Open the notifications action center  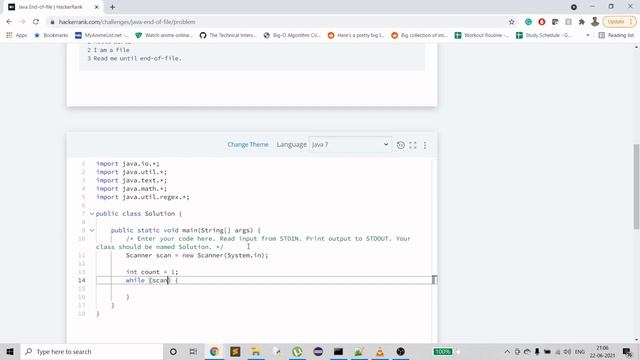pyautogui.click(x=627, y=351)
